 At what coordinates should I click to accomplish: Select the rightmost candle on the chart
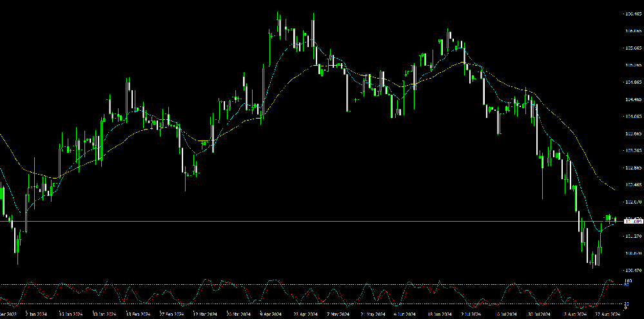pyautogui.click(x=615, y=220)
